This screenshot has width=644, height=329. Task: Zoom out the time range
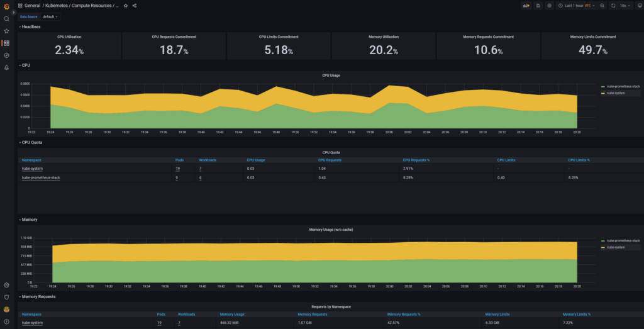[602, 6]
